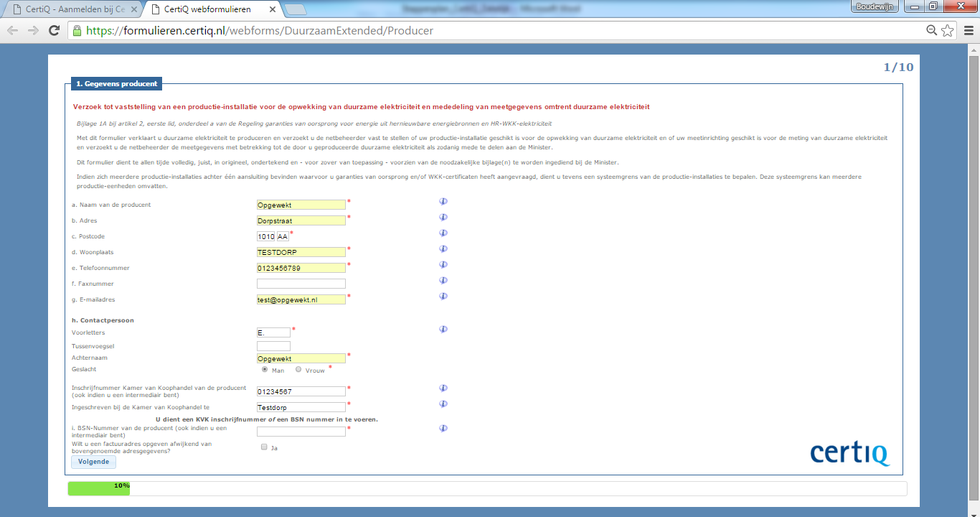Go back with browser back arrow
Viewport: 980px width, 517px height.
pyautogui.click(x=13, y=31)
